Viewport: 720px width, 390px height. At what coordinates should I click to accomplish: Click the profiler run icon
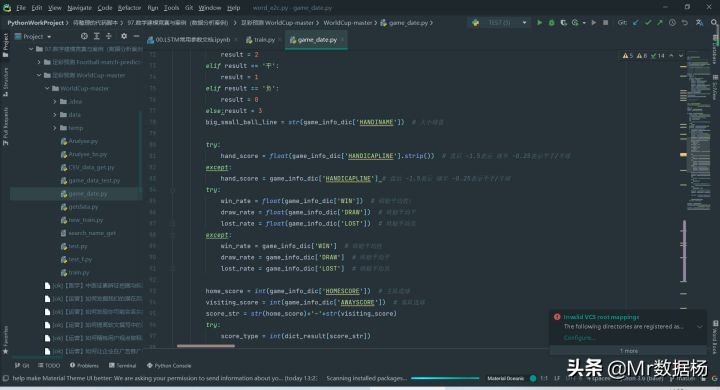[x=575, y=23]
